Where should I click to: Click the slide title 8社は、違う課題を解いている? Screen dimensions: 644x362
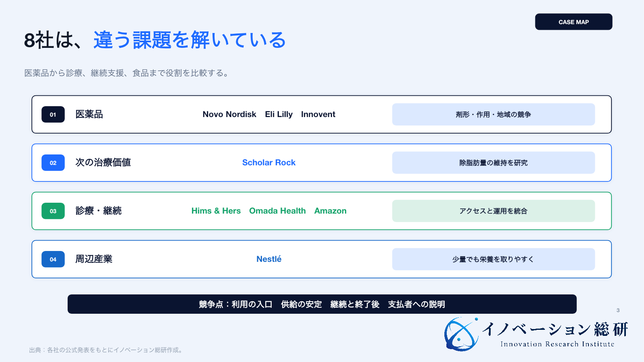point(155,40)
